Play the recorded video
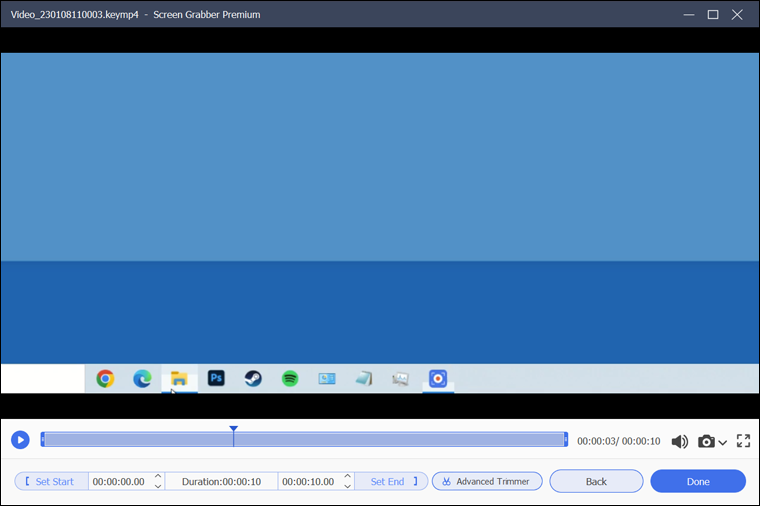 pyautogui.click(x=20, y=440)
